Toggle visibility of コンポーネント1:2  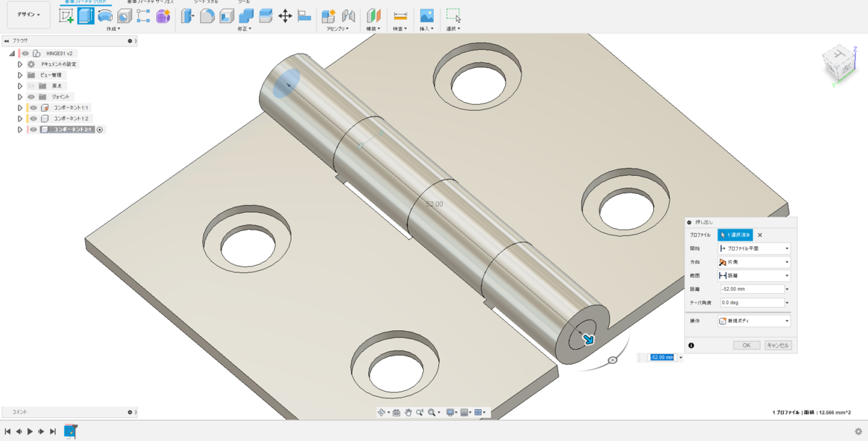33,118
